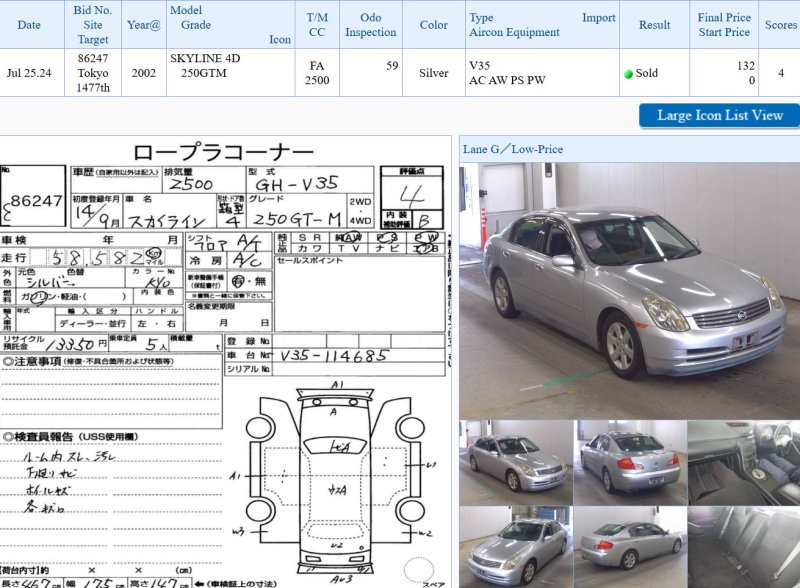Open the handwritten auction sheet image

(225, 360)
